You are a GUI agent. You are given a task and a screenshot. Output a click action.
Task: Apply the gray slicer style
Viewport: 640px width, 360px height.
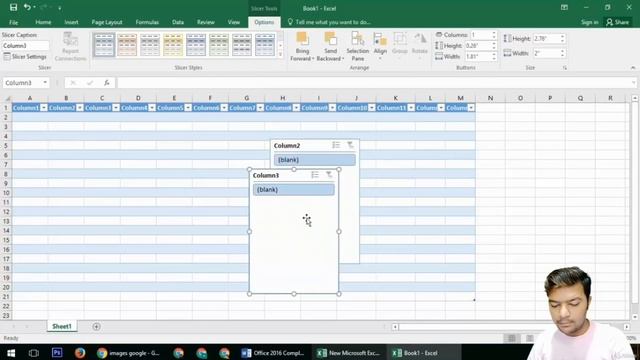[150, 45]
